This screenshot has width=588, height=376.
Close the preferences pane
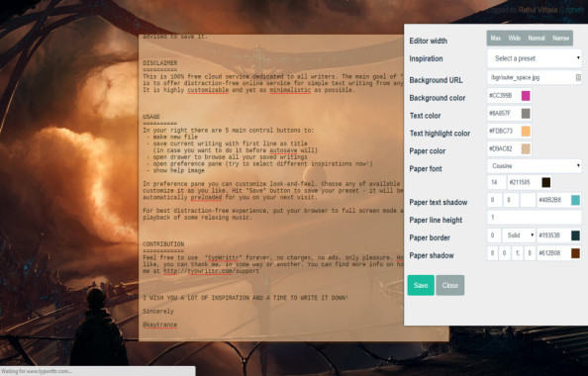pyautogui.click(x=450, y=285)
